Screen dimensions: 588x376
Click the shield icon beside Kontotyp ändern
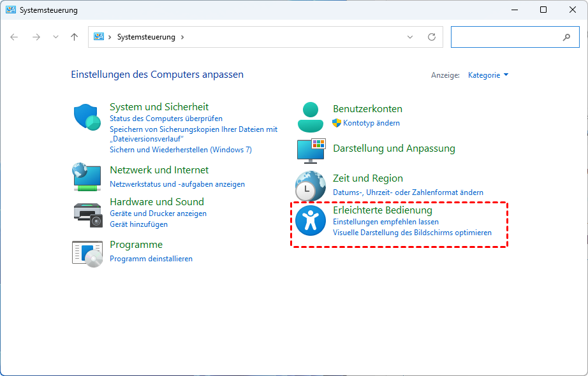click(x=336, y=122)
